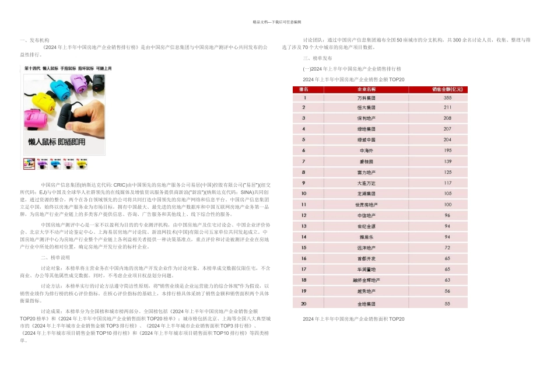Select the 世茂房地产 table cell
The image size is (554, 392).
(366, 205)
